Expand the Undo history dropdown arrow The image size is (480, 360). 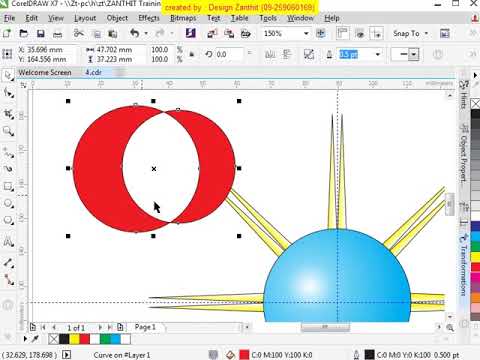146,33
